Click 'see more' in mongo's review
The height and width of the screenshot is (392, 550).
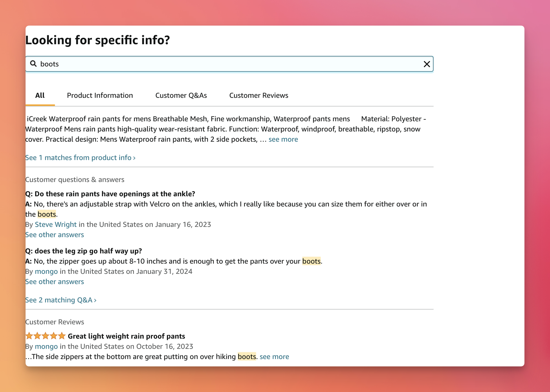tap(274, 356)
